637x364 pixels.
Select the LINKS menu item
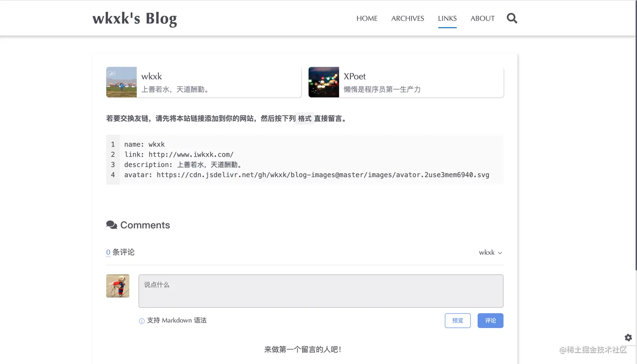(447, 19)
